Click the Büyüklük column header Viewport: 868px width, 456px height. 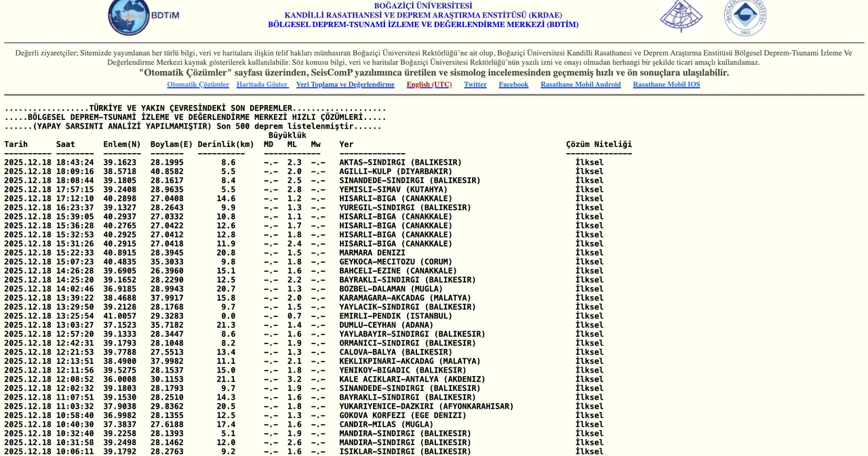pos(287,136)
